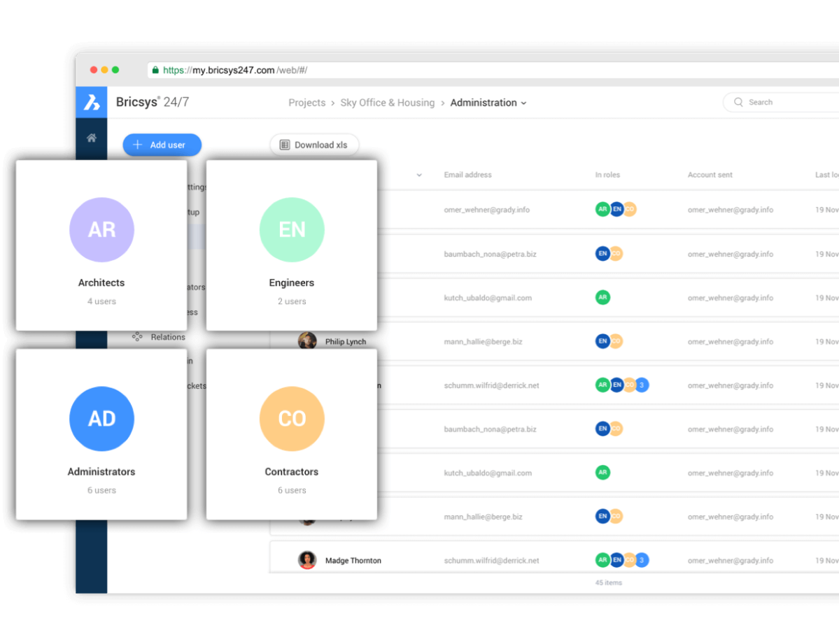
Task: Click the Account sent column header
Action: click(710, 175)
